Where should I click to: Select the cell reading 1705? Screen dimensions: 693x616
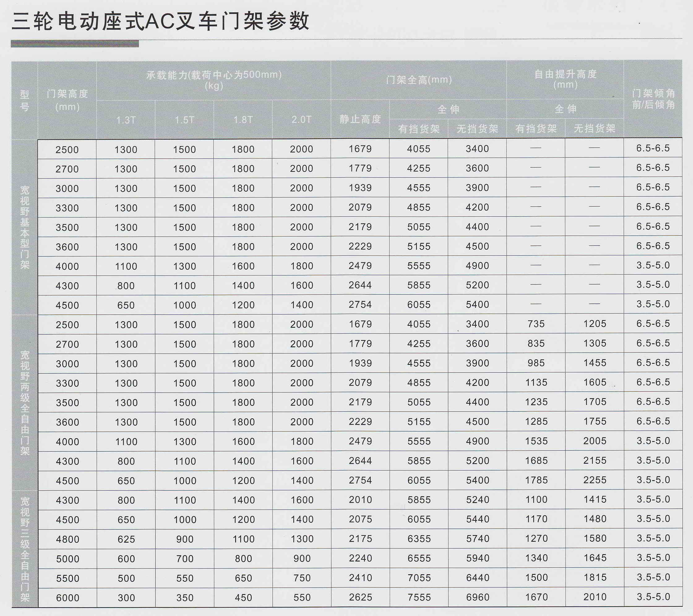(x=595, y=401)
